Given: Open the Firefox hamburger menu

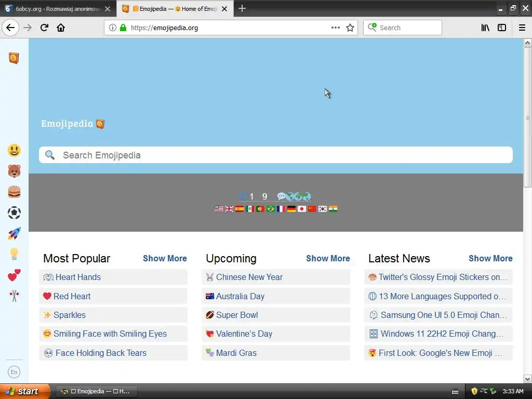Looking at the screenshot, I should point(522,28).
